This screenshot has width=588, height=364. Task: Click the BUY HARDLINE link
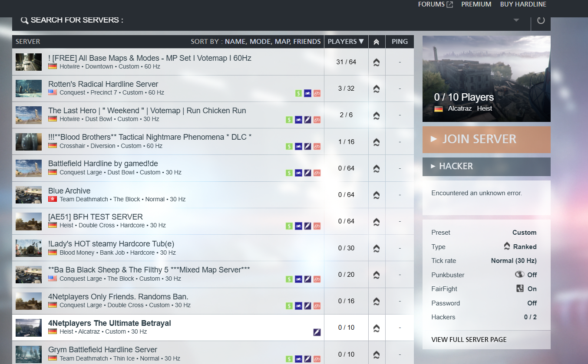tap(523, 4)
